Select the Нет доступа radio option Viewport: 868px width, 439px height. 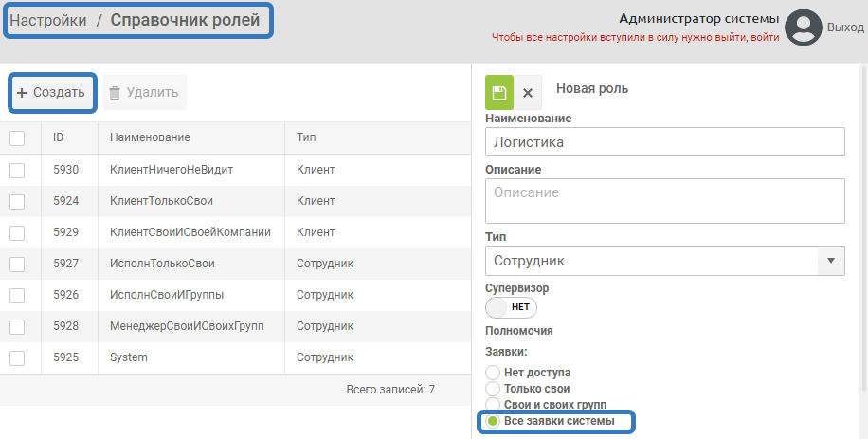point(492,373)
